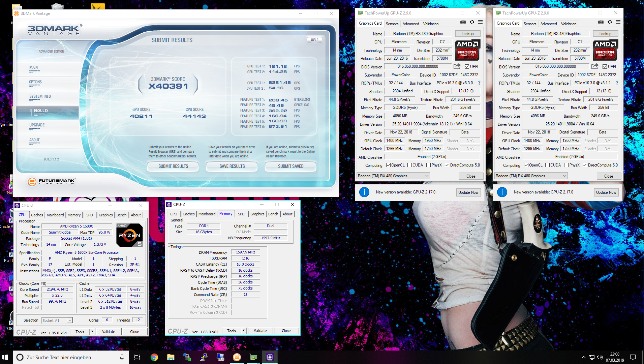The height and width of the screenshot is (364, 644).
Task: Toggle OpenCL checkbox in left GPU-Z window
Action: click(x=388, y=165)
